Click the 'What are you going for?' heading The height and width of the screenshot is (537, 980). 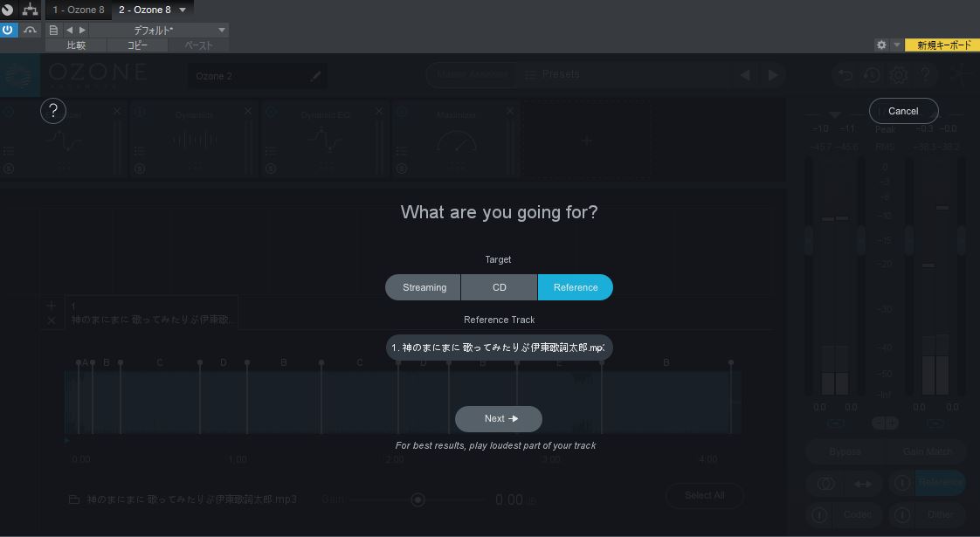(x=499, y=212)
